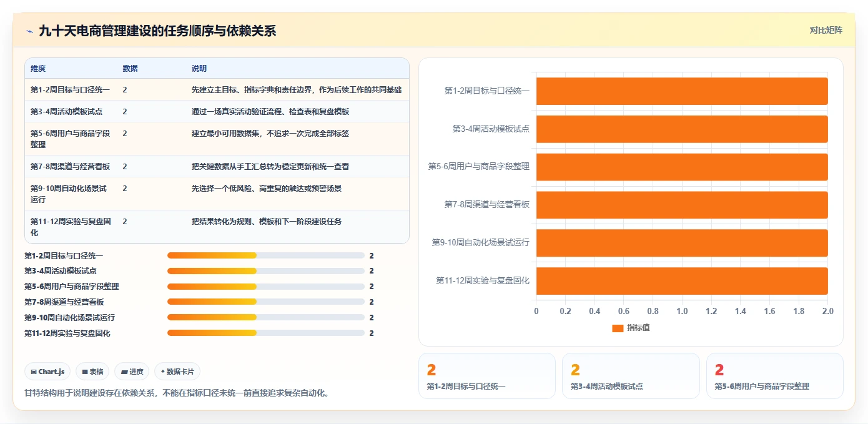Click table cell 第1-2周目标与口径统一
This screenshot has width=868, height=424.
pyautogui.click(x=70, y=90)
